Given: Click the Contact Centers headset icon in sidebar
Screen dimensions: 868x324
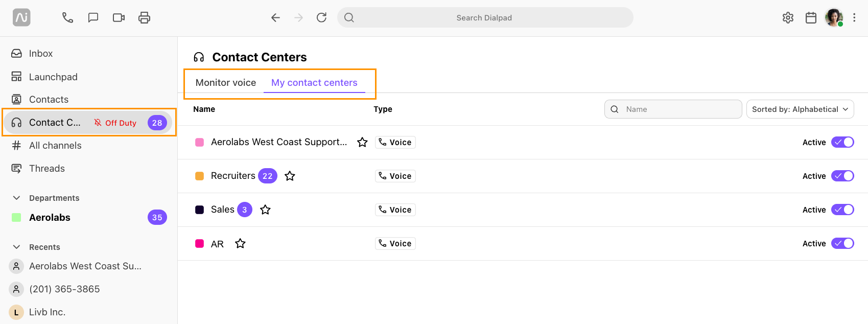Looking at the screenshot, I should point(16,123).
